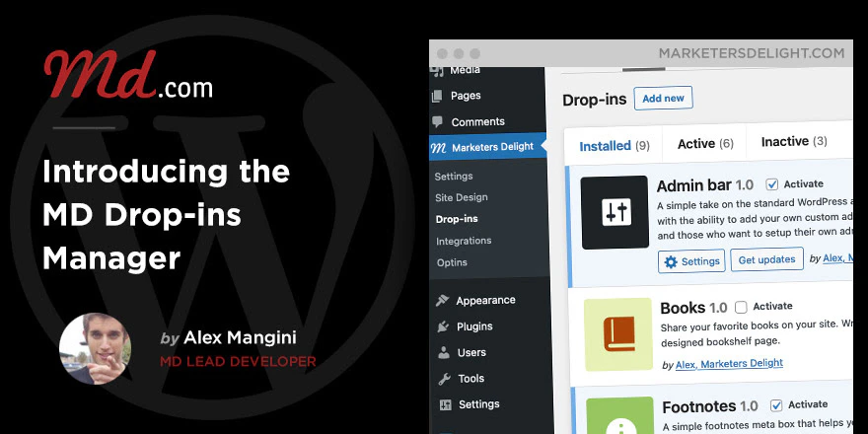
Task: Click the author link next to Get updates
Action: click(837, 258)
